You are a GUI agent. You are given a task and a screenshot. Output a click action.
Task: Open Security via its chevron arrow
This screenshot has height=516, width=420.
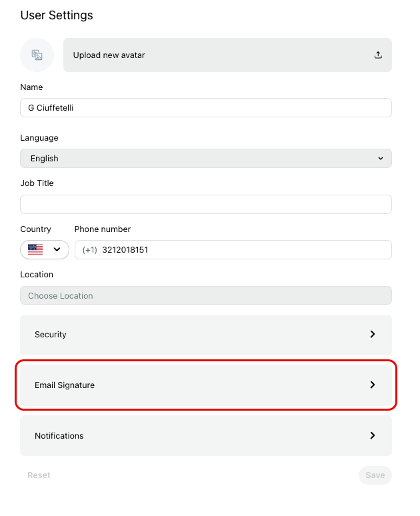(x=372, y=335)
